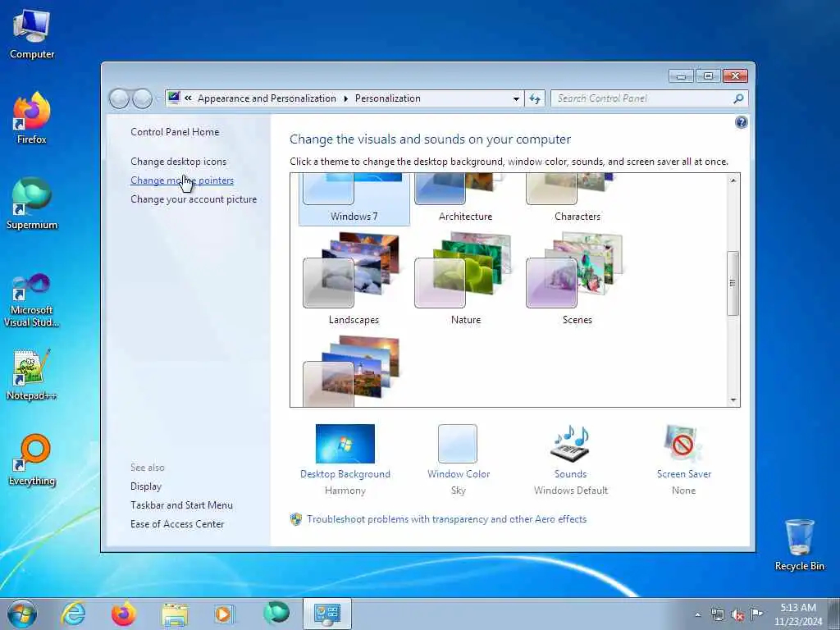Open the Desktop Background icon
The image size is (840, 630).
[345, 444]
